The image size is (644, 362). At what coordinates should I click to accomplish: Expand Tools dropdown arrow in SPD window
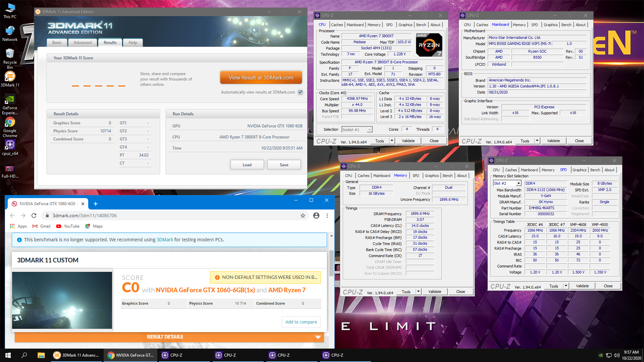[x=566, y=286]
